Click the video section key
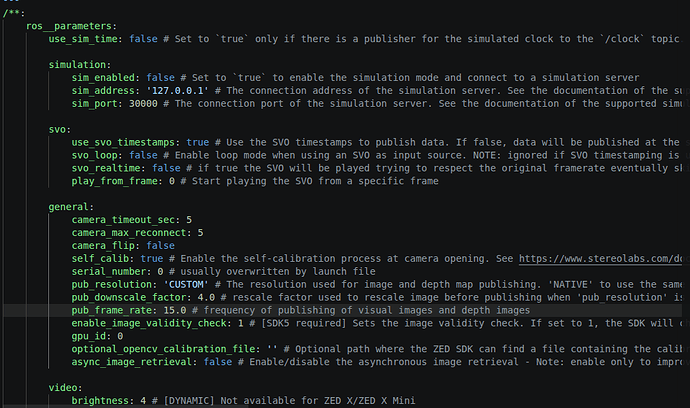 (x=63, y=388)
